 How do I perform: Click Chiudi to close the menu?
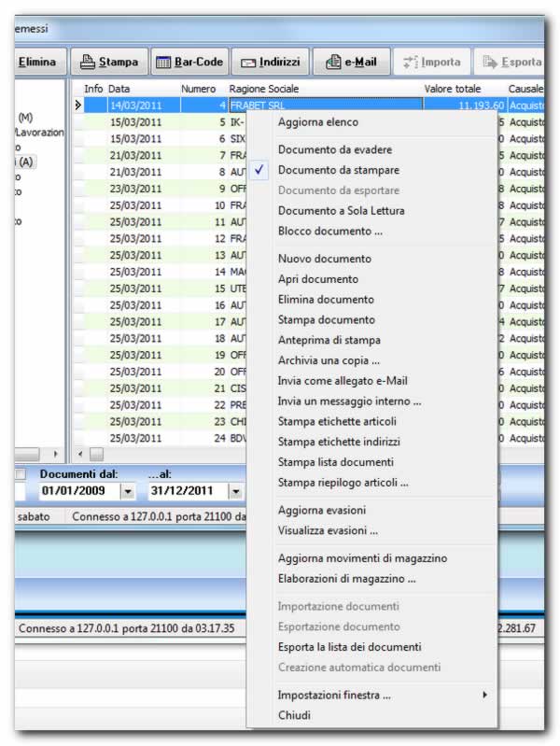pyautogui.click(x=294, y=715)
